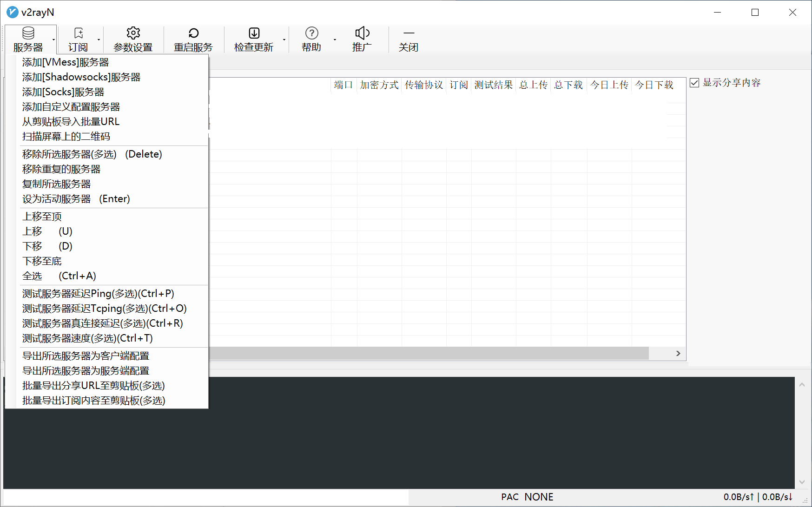This screenshot has width=812, height=507.
Task: Choose 设为活动服务器 (Enter)
Action: tap(112, 199)
